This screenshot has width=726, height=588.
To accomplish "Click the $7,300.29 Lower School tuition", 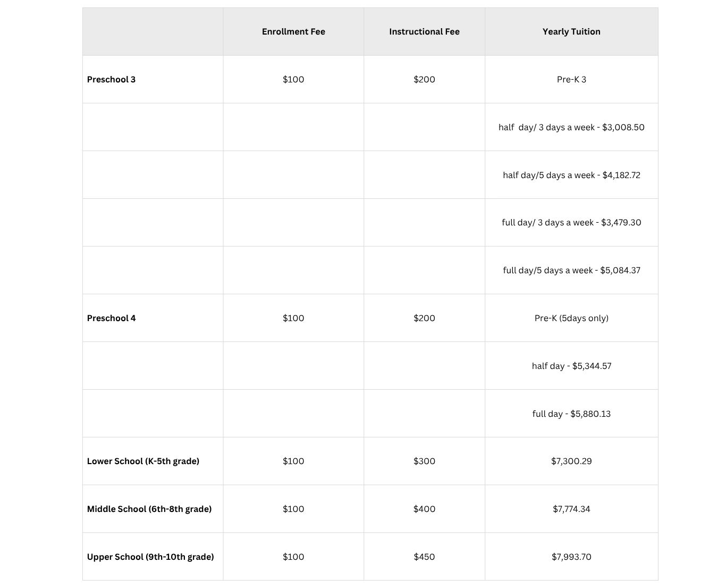I will (x=571, y=461).
